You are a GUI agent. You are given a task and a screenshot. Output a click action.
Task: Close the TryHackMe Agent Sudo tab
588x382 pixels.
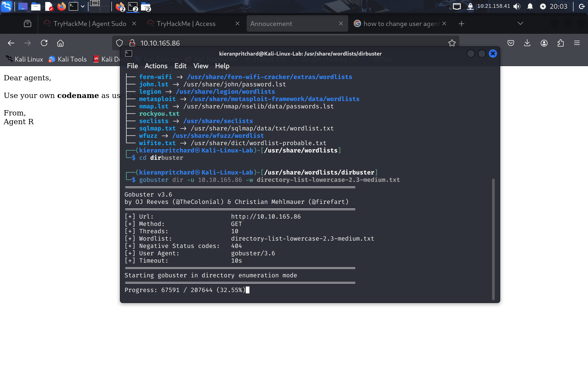134,23
